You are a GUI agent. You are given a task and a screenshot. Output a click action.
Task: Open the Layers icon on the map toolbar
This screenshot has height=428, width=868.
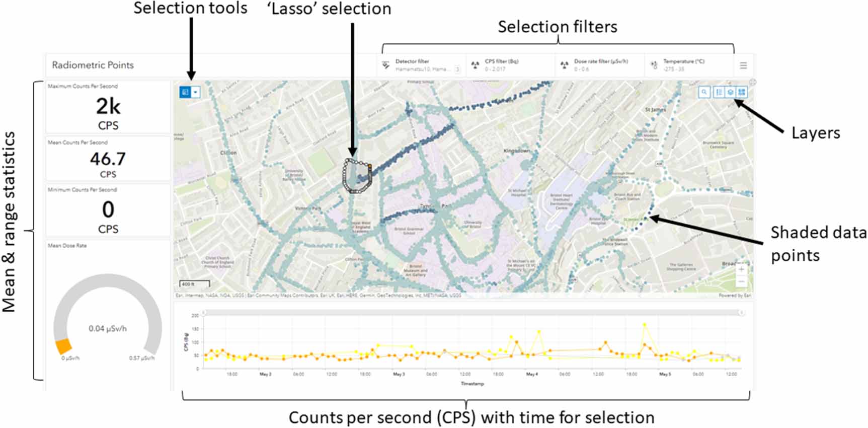point(730,93)
